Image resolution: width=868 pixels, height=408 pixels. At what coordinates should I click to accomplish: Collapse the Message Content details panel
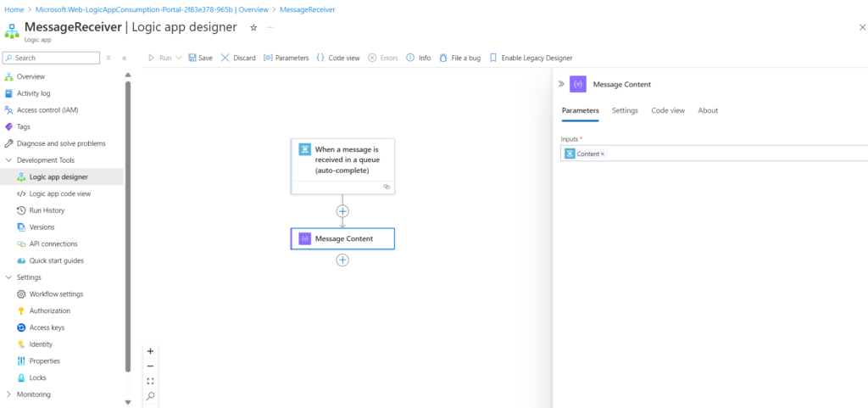click(x=561, y=84)
